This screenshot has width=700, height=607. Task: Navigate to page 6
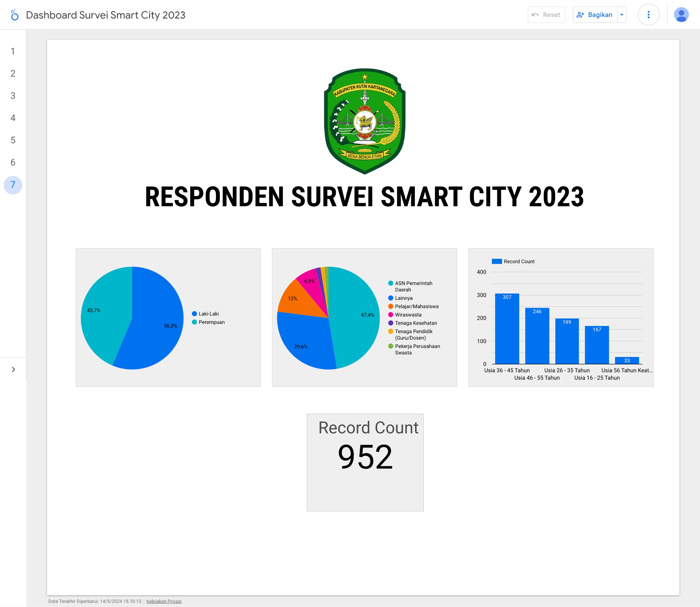coord(13,162)
